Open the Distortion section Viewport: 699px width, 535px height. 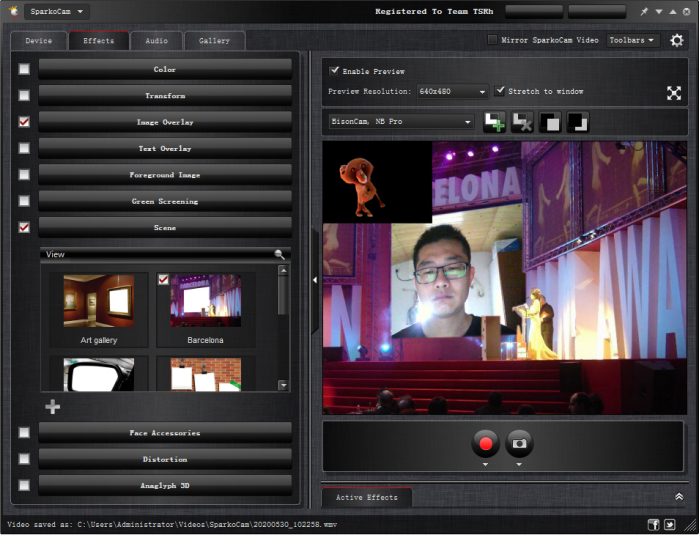tap(165, 459)
